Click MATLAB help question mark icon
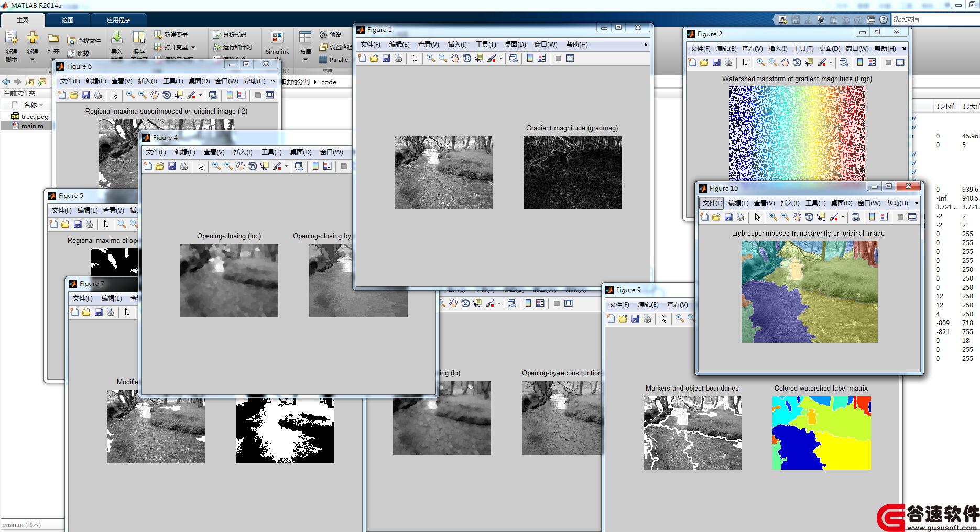Screen dimensions: 980x532 point(884,19)
